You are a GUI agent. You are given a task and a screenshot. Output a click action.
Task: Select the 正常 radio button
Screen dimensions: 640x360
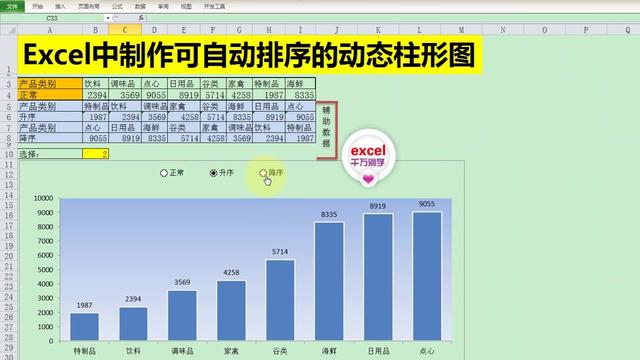(x=164, y=173)
